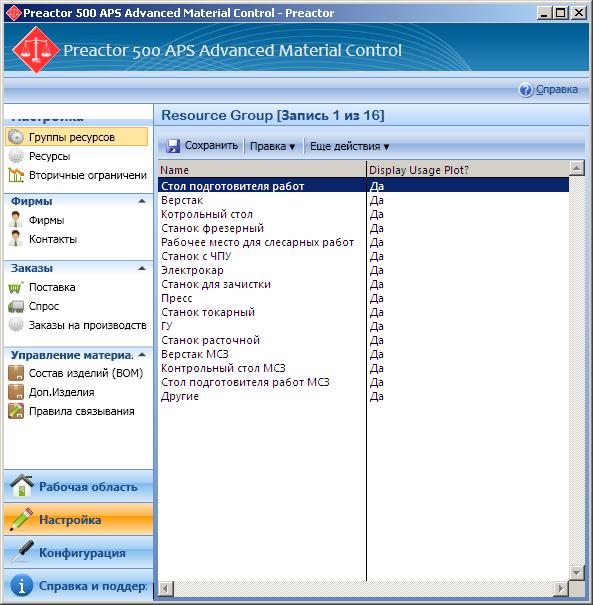This screenshot has height=605, width=593.
Task: Collapse the Управление материалами section
Action: [142, 355]
